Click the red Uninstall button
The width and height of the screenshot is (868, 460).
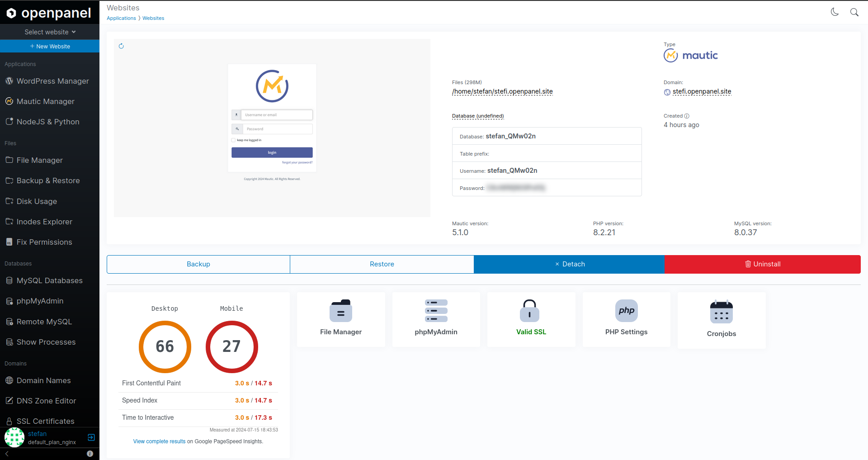click(763, 264)
